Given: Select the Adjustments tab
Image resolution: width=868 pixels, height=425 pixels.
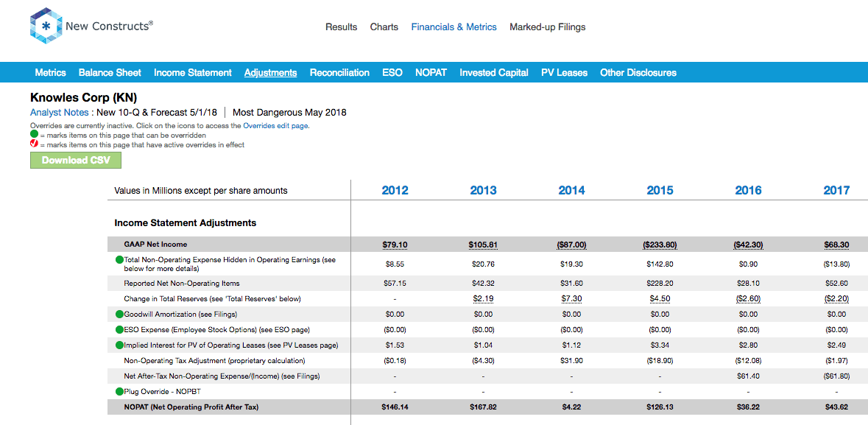Looking at the screenshot, I should pyautogui.click(x=271, y=73).
